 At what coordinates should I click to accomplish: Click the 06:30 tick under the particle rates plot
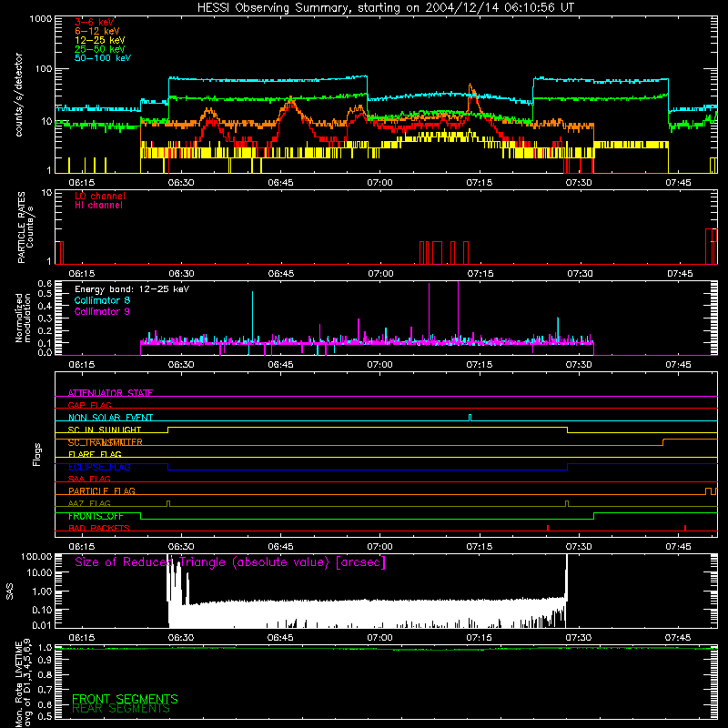(181, 274)
